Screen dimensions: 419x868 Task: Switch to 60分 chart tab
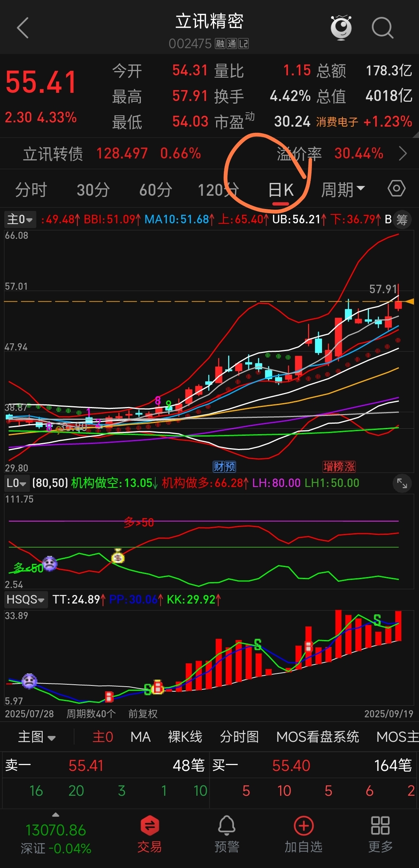[156, 190]
